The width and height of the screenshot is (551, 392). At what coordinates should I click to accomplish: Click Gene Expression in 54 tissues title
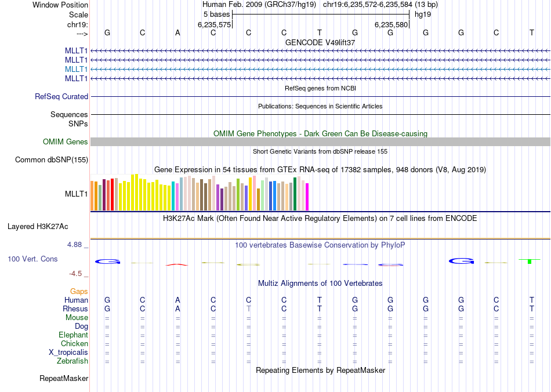pyautogui.click(x=320, y=170)
